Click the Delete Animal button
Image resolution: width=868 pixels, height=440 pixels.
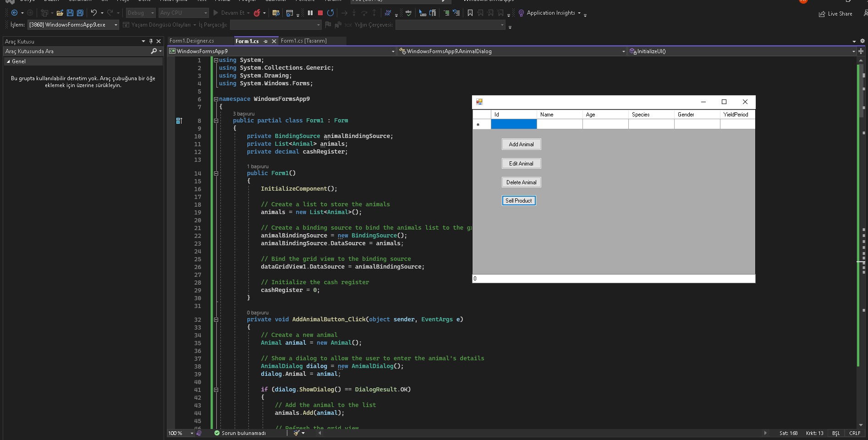pos(521,182)
